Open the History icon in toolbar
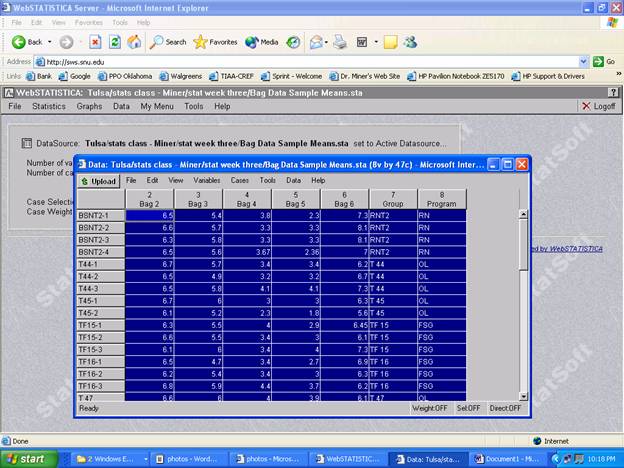 (x=293, y=42)
